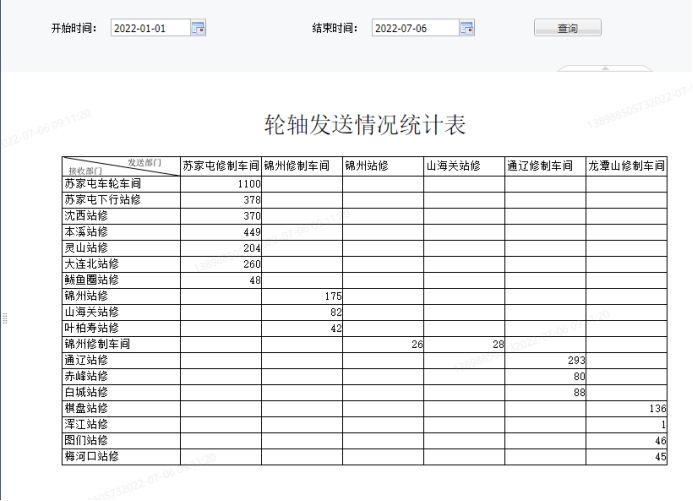Collapse the query panel using the up arrow handle

tap(605, 68)
